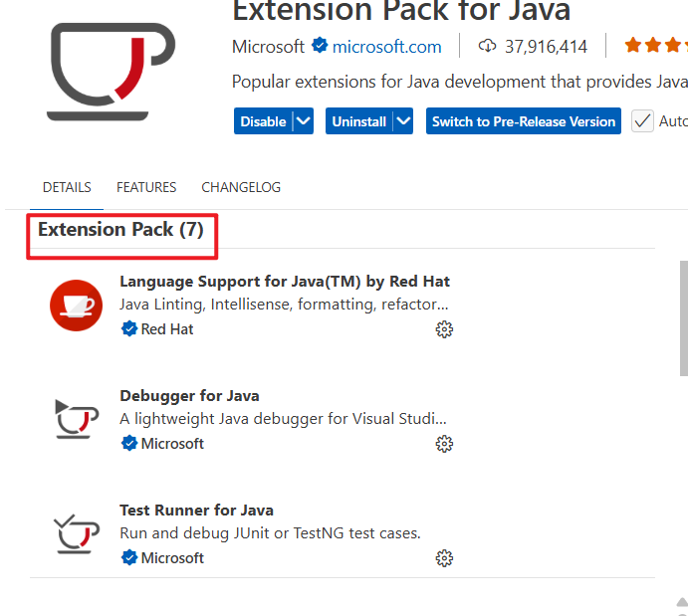Click Microsoft verified publisher badge in header

(x=320, y=45)
